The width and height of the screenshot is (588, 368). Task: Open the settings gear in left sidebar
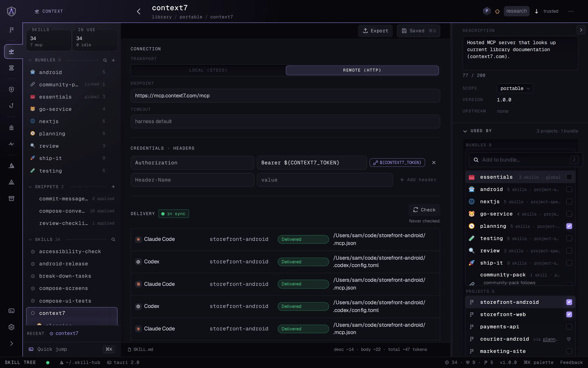pos(11,327)
